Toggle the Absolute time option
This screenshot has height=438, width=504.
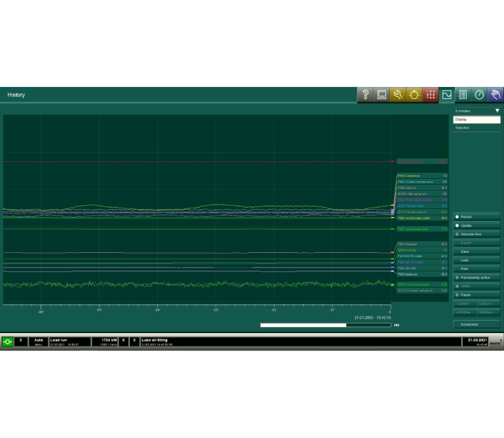pyautogui.click(x=476, y=234)
